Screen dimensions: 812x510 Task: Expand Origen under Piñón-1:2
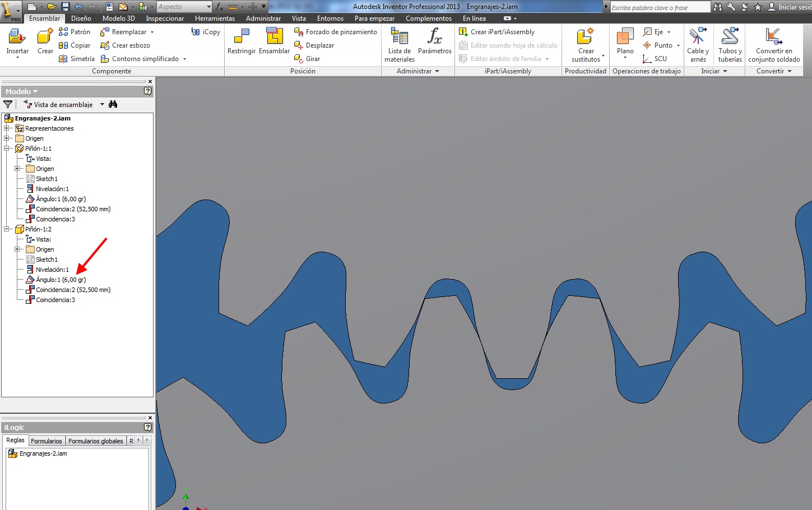pos(17,249)
